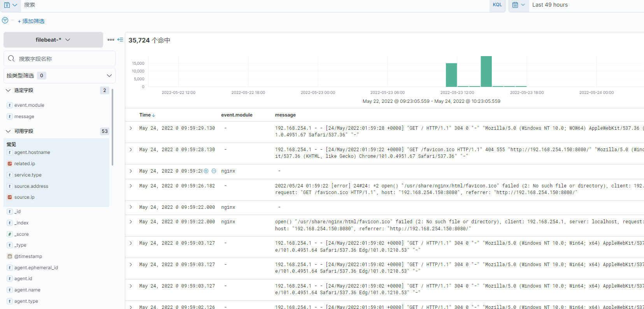The height and width of the screenshot is (309, 644).
Task: Click the number type icon beside _score
Action: [10, 234]
